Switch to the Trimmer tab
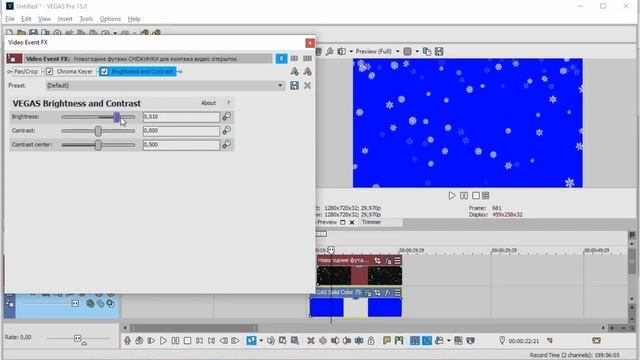 point(371,222)
